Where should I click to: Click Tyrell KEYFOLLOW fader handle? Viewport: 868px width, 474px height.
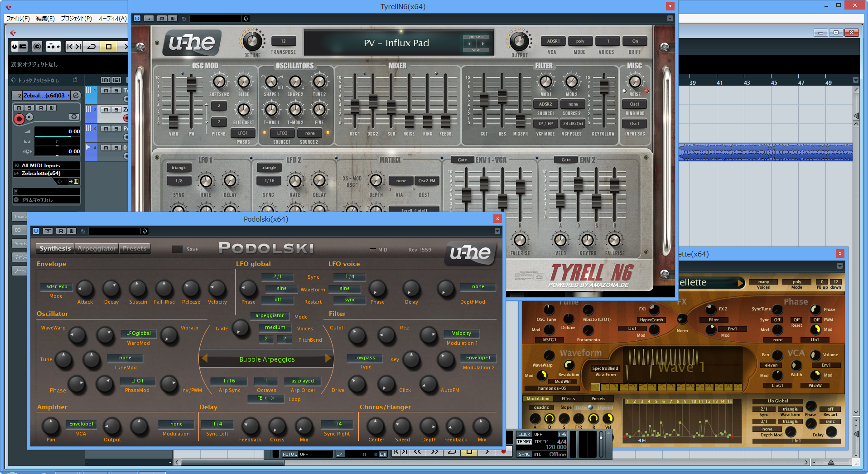[604, 87]
